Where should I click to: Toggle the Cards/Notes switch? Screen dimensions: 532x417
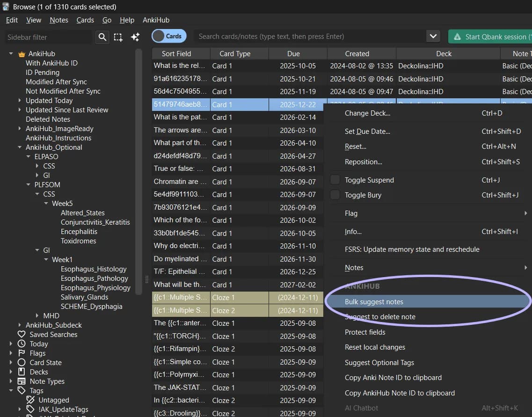169,36
